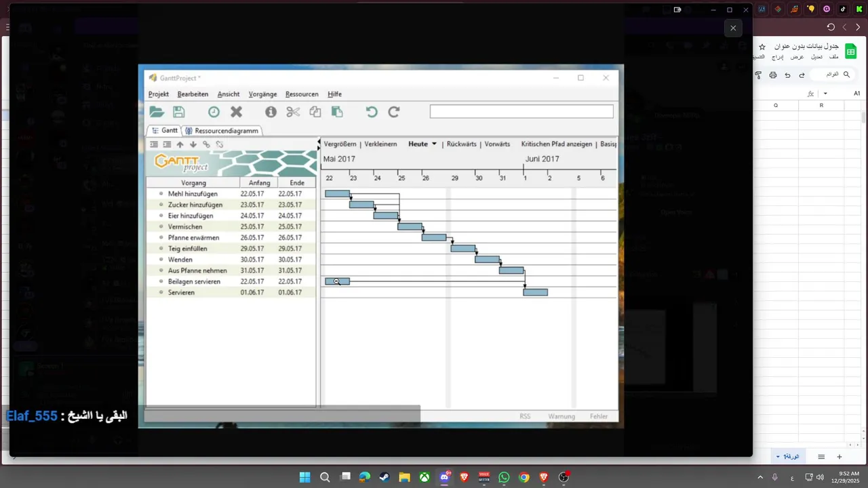Click the Servieren bar in the Gantt chart
This screenshot has height=488, width=868.
(x=535, y=293)
